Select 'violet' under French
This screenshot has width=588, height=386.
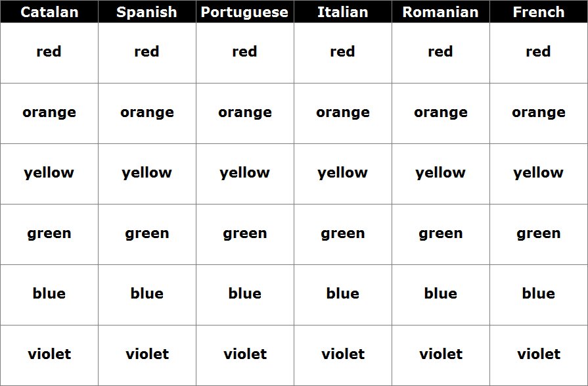pyautogui.click(x=539, y=354)
